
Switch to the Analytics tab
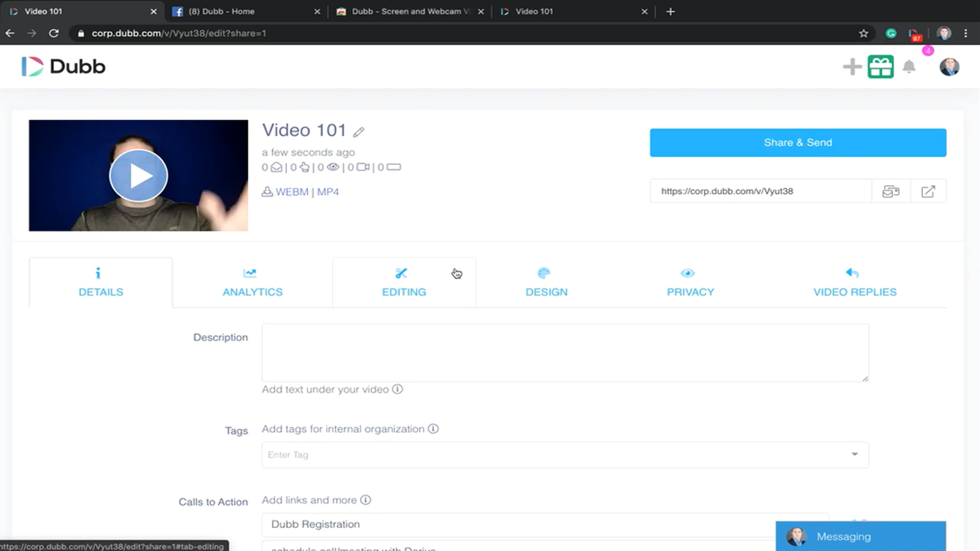click(252, 283)
